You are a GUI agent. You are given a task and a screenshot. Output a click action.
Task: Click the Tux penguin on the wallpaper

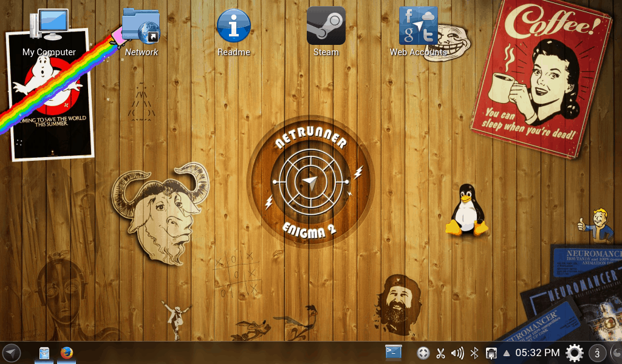[x=466, y=210]
